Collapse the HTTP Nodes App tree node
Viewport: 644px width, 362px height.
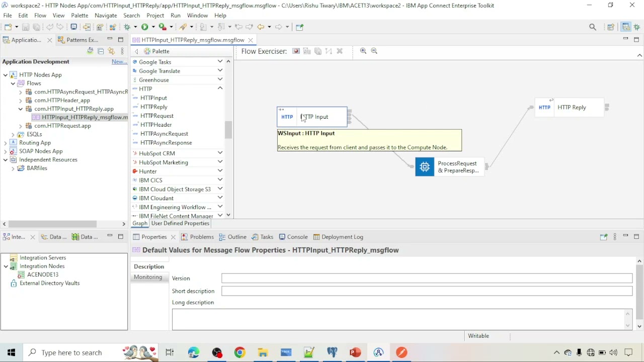tap(6, 75)
